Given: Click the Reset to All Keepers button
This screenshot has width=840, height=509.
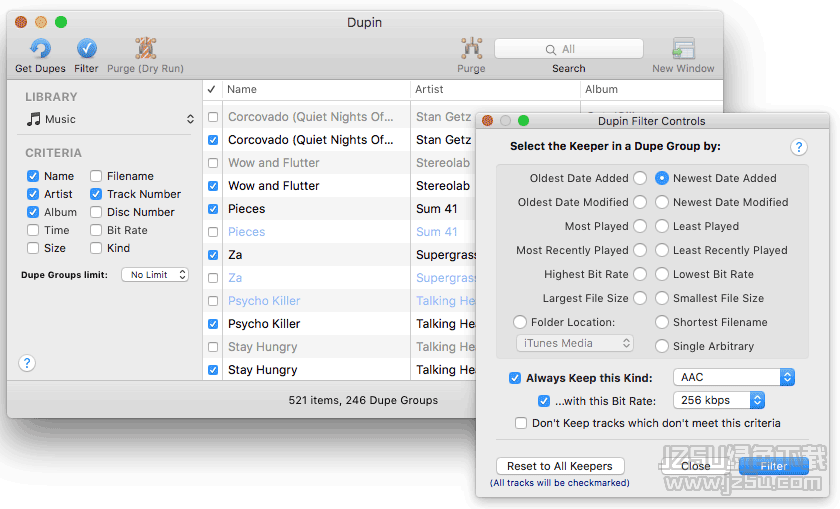Looking at the screenshot, I should pos(560,466).
